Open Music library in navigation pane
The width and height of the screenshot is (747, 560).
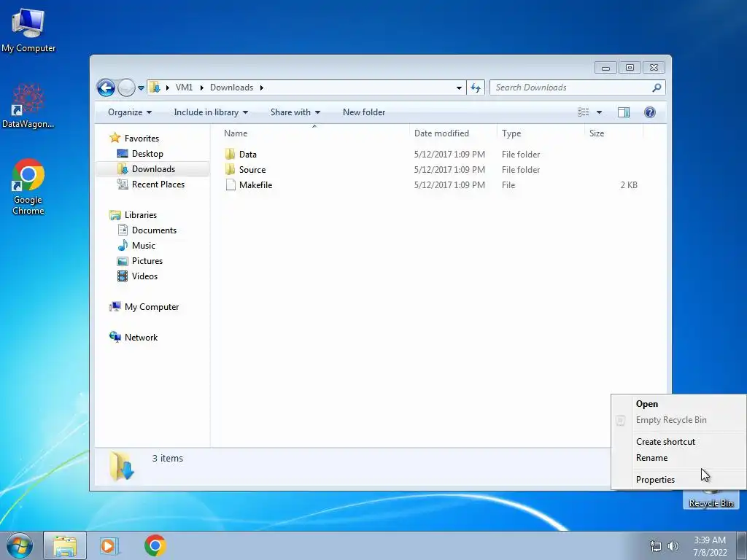click(144, 245)
